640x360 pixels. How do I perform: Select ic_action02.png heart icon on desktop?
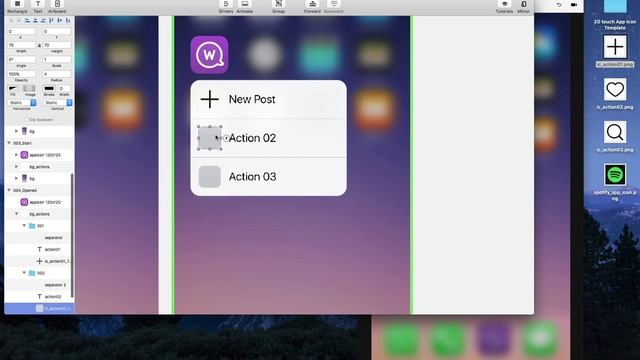[x=615, y=89]
